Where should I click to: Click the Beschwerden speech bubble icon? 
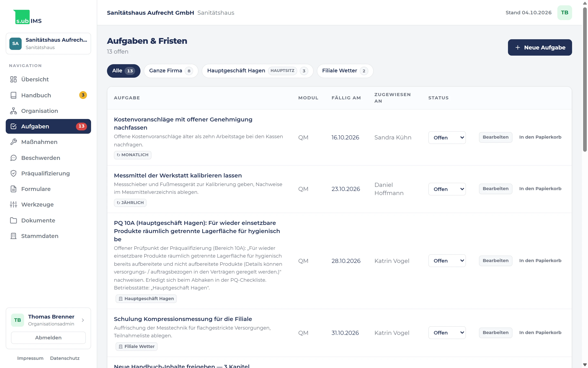[x=13, y=158]
